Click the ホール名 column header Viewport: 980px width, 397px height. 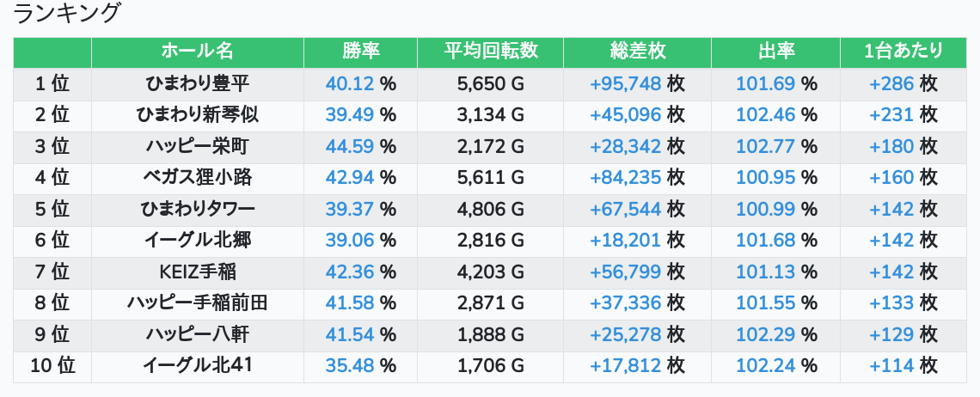pos(197,52)
